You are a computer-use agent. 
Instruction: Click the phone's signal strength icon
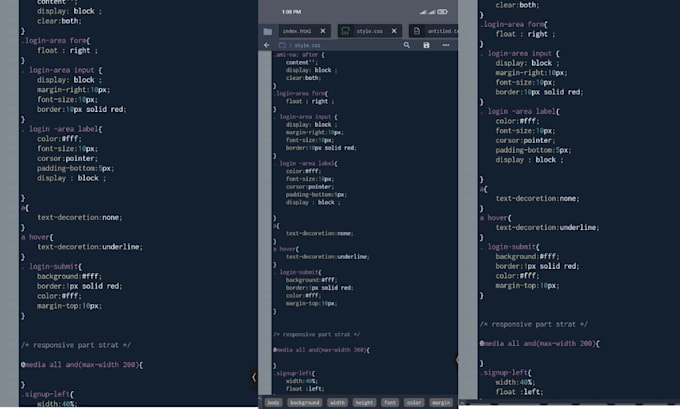point(427,12)
